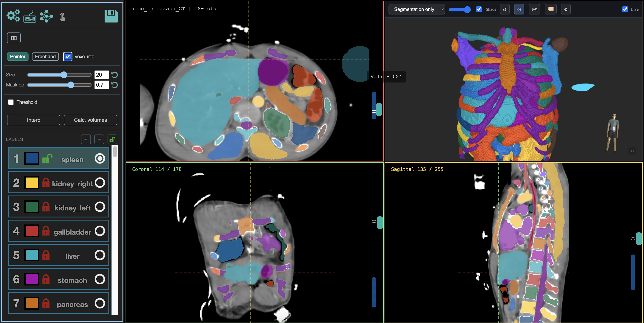Save with the floppy disk icon
The image size is (644, 323).
tap(111, 16)
